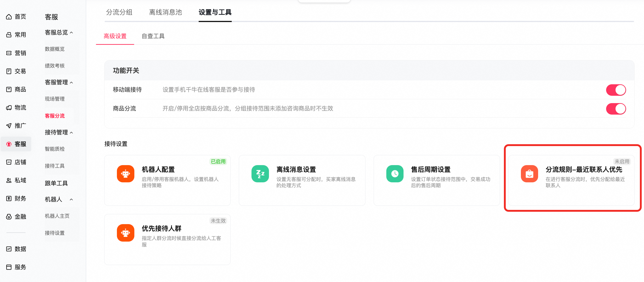The width and height of the screenshot is (644, 282).
Task: Click the orange bag icon for 分流规则
Action: click(529, 174)
